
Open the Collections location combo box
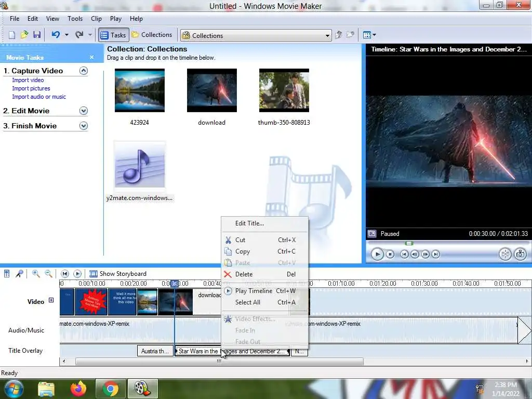coord(256,35)
